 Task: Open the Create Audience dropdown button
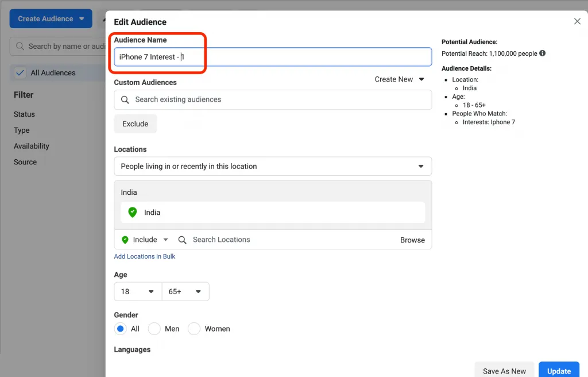click(x=51, y=19)
